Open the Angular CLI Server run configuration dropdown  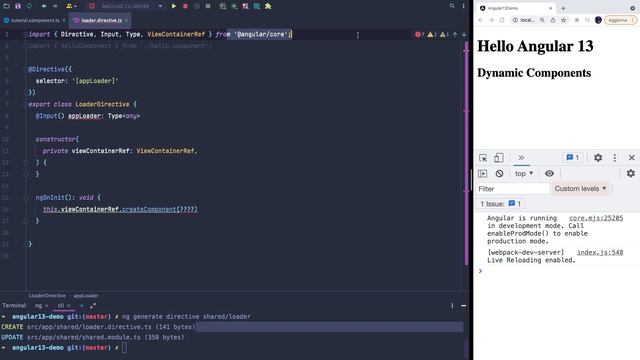[x=127, y=6]
